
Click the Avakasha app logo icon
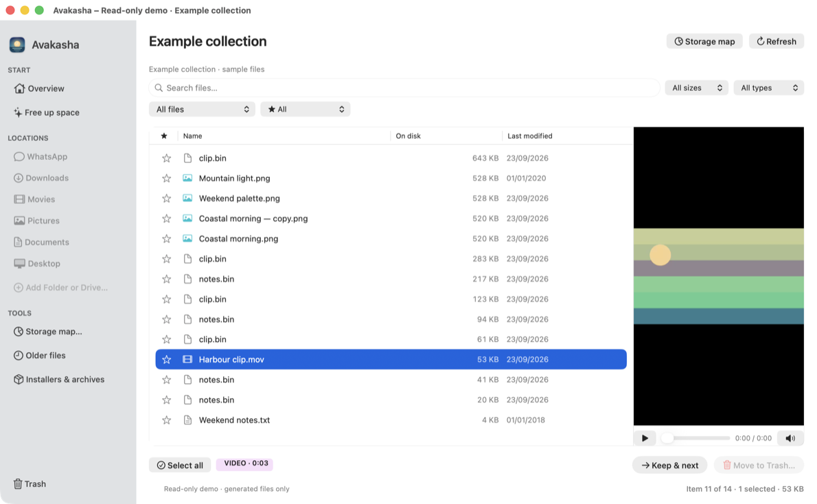(17, 45)
